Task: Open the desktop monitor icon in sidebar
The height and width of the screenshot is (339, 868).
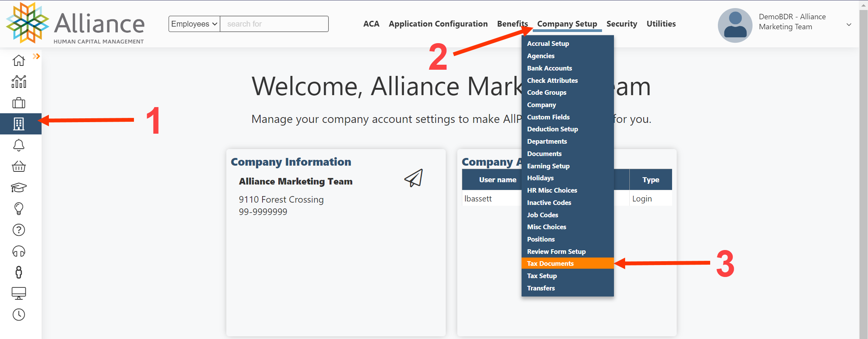Action: (x=18, y=294)
